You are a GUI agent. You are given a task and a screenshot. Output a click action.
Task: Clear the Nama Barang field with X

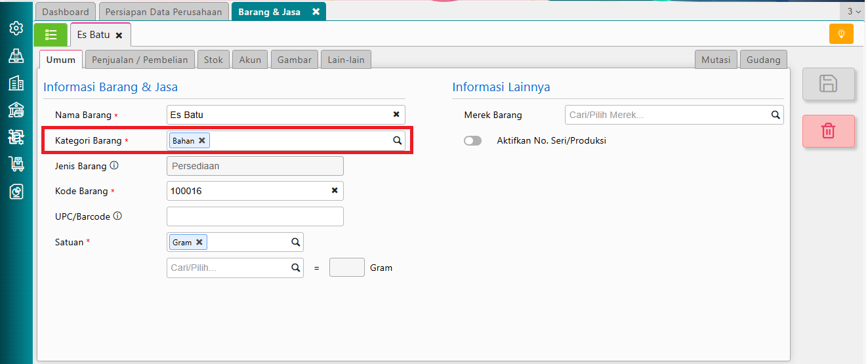[x=396, y=114]
